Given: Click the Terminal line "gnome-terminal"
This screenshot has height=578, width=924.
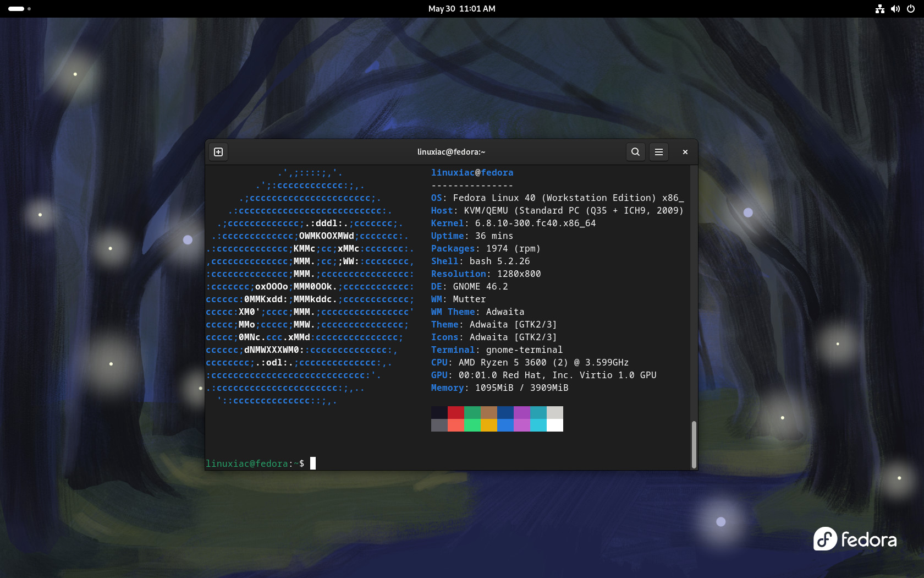Looking at the screenshot, I should (x=497, y=350).
